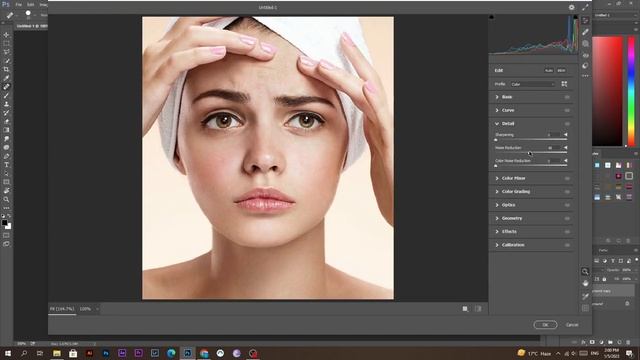
Task: Toggle the histogram shadow clipping warning
Action: click(491, 17)
